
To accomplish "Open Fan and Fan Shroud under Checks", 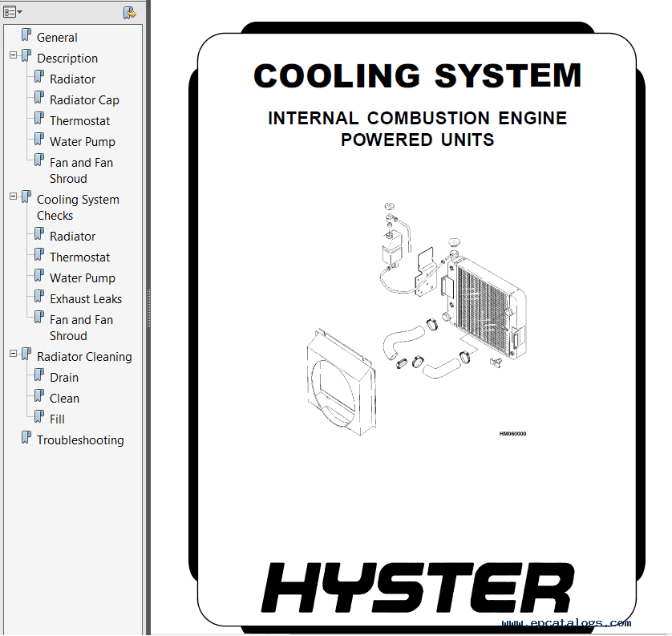I will coord(82,328).
